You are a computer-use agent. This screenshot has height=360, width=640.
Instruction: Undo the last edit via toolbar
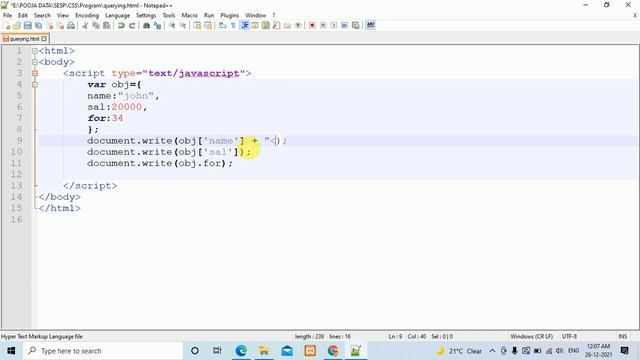(x=121, y=25)
